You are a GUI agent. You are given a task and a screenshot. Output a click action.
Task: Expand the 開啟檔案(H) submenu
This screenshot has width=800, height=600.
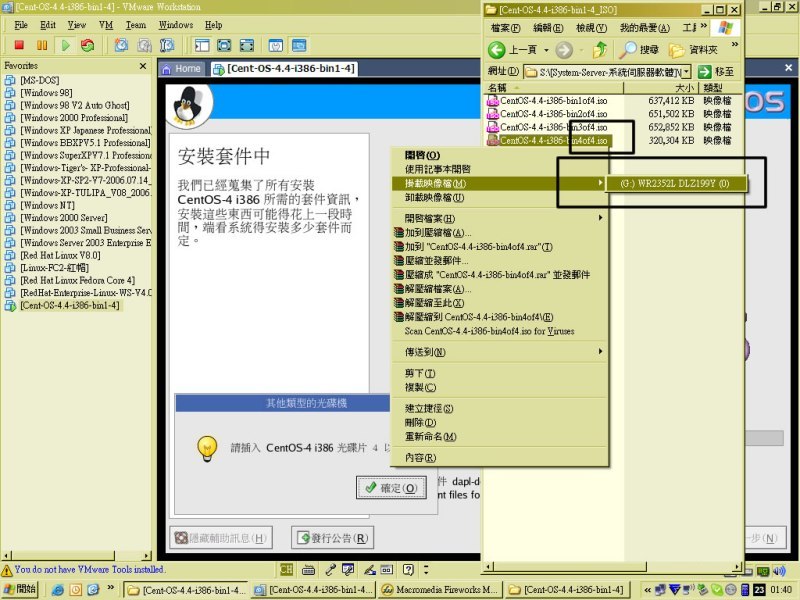pos(601,218)
